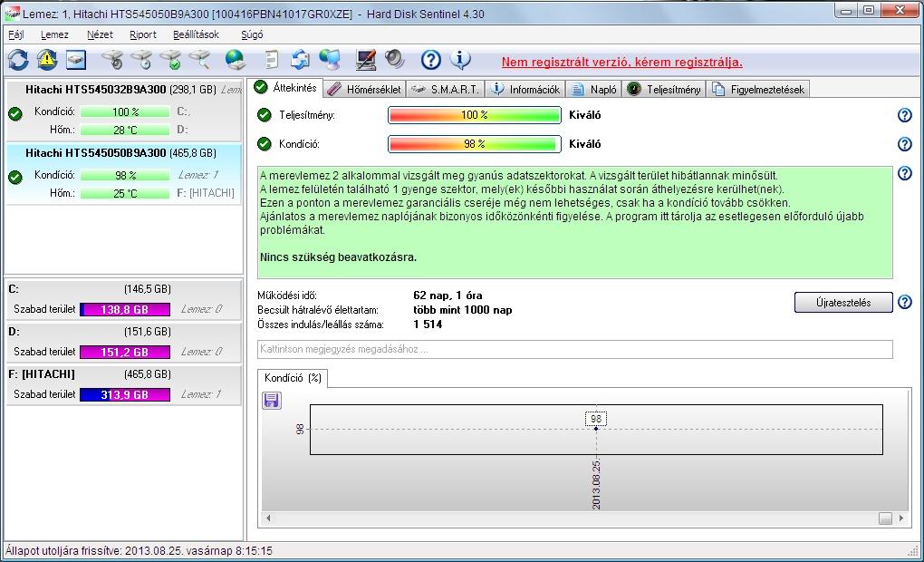Click the Nem regisztrált verzió registration link

click(621, 62)
